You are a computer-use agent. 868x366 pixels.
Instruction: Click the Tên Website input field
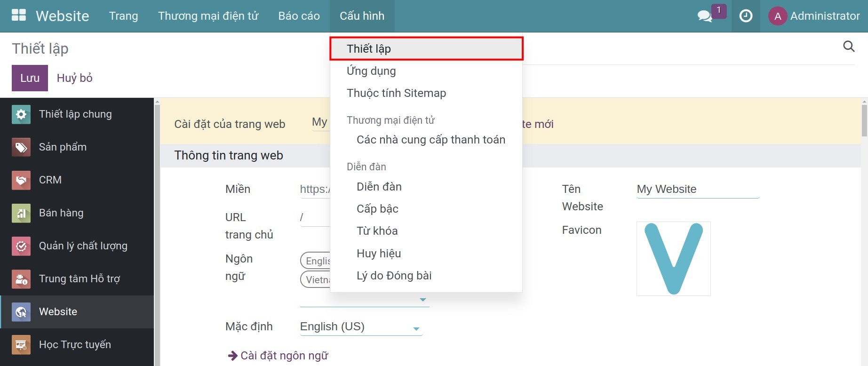[697, 190]
